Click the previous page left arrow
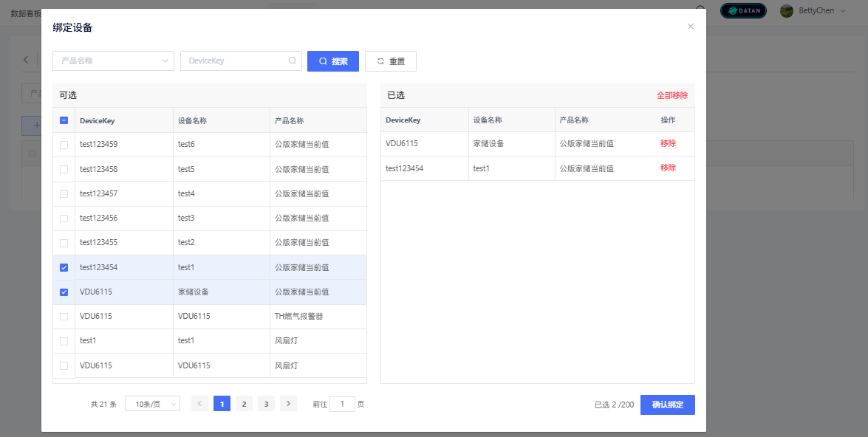 point(199,404)
